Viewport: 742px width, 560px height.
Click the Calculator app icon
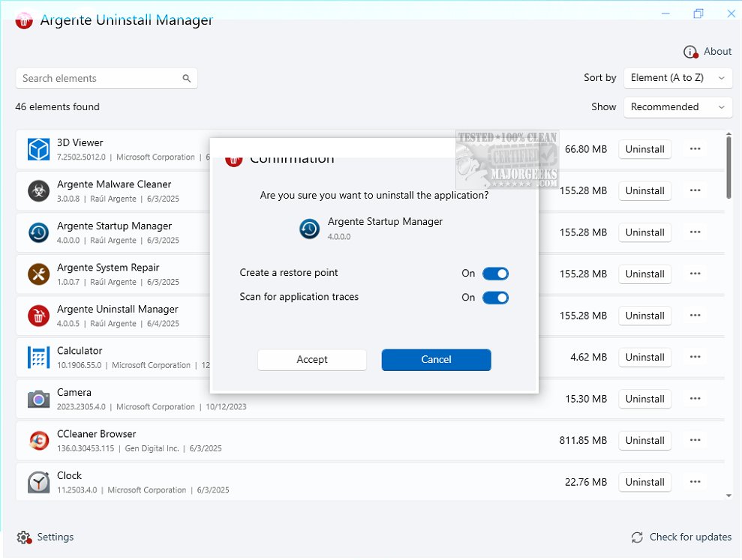point(38,358)
